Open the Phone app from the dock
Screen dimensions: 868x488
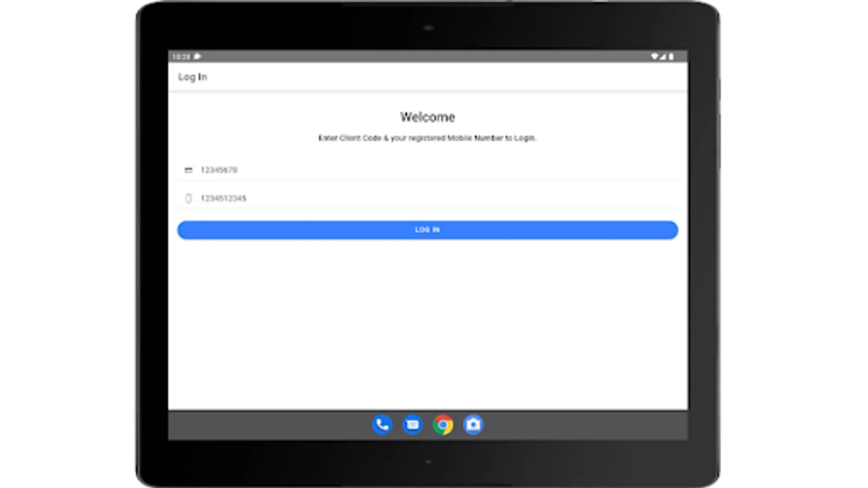coord(382,425)
